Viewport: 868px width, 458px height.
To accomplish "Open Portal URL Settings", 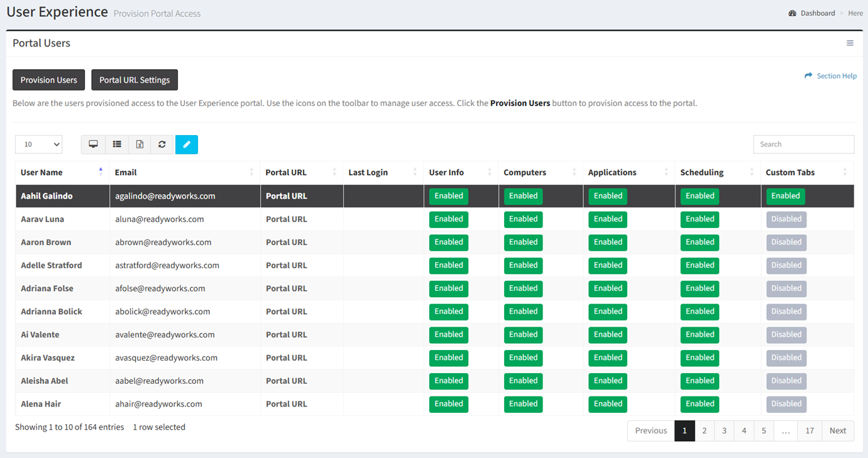I will (x=135, y=80).
